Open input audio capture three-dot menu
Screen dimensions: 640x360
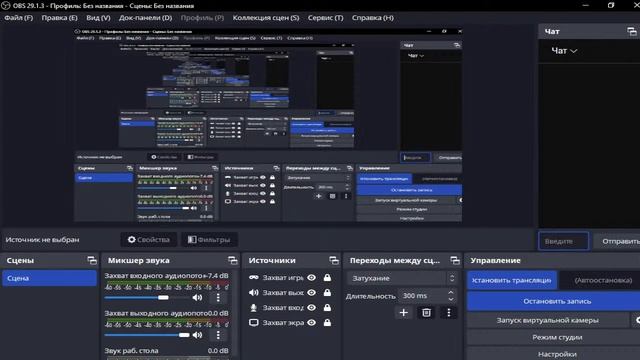(218, 298)
